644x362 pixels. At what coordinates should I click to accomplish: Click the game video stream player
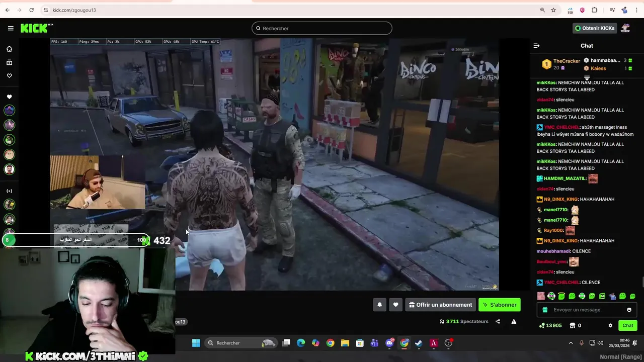point(274,164)
